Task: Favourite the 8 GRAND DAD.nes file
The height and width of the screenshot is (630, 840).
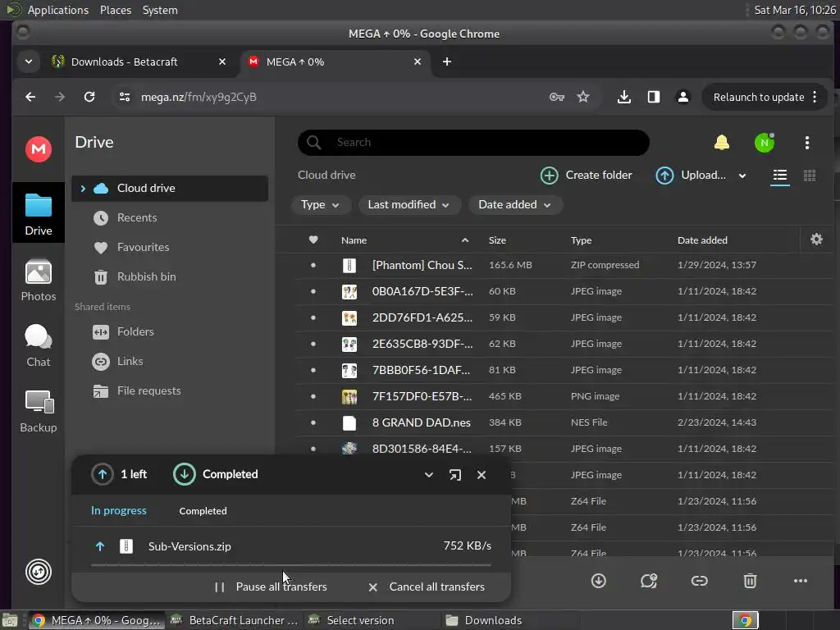Action: (x=313, y=422)
